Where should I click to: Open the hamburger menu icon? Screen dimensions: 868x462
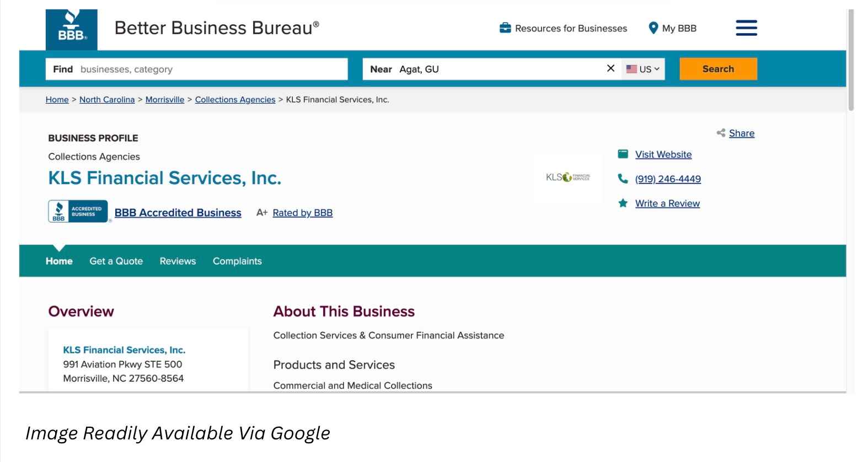tap(746, 28)
